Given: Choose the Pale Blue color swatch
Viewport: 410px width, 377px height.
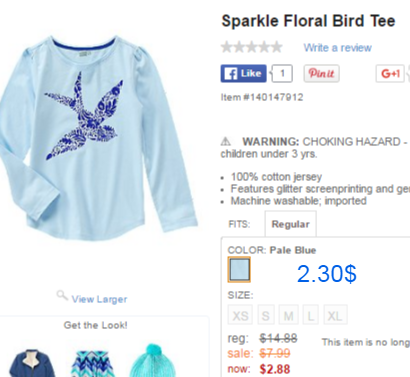Looking at the screenshot, I should click(x=239, y=270).
